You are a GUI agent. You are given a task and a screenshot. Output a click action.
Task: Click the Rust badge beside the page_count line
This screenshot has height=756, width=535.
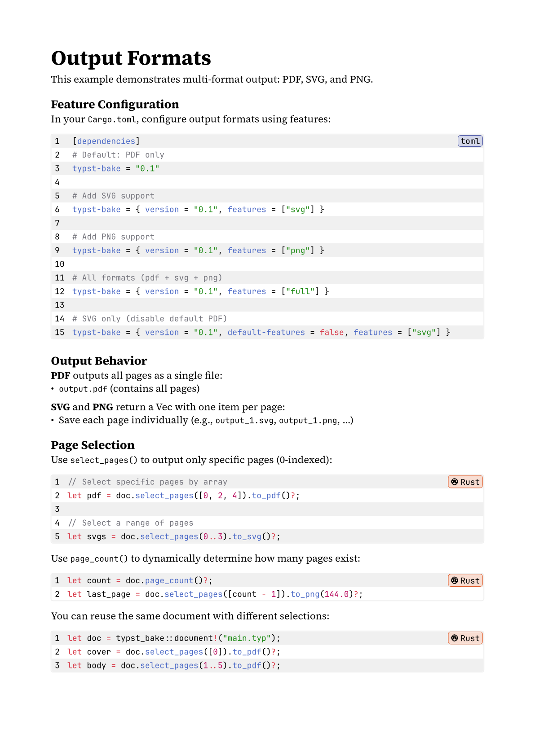coord(465,580)
